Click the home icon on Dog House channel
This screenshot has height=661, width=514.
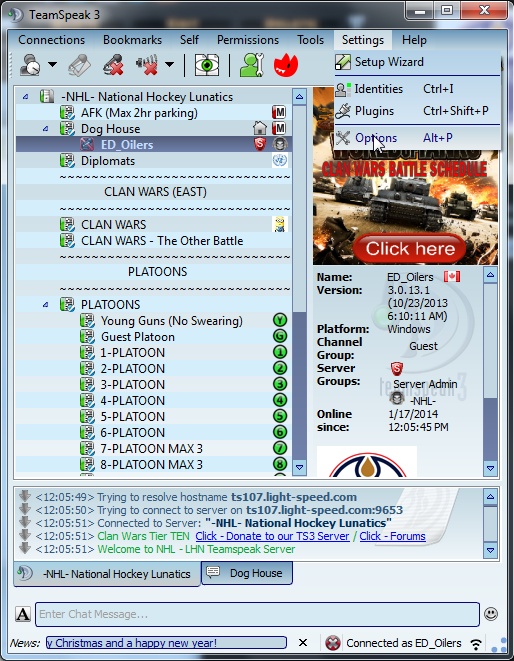tap(260, 128)
